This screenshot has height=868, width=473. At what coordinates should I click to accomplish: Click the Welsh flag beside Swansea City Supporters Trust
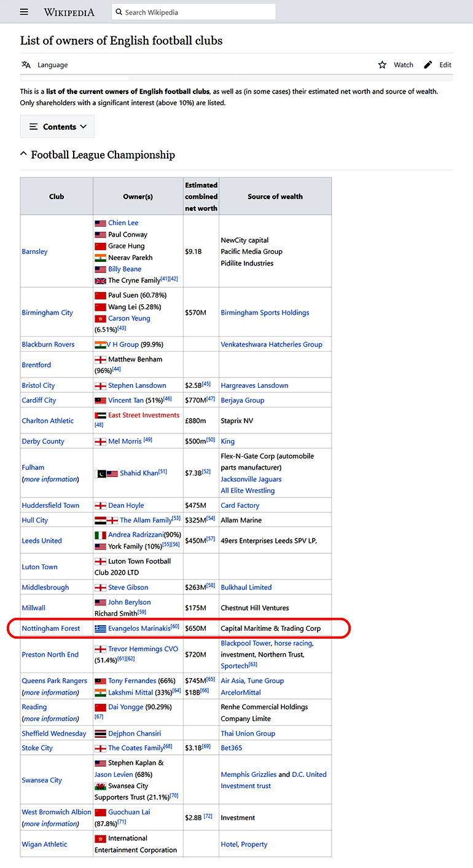pyautogui.click(x=100, y=786)
